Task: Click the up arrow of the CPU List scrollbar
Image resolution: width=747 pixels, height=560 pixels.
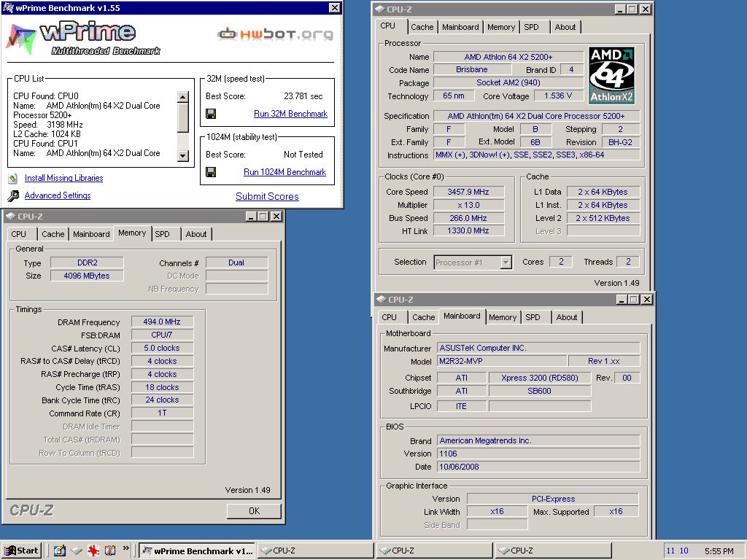Action: [x=183, y=97]
